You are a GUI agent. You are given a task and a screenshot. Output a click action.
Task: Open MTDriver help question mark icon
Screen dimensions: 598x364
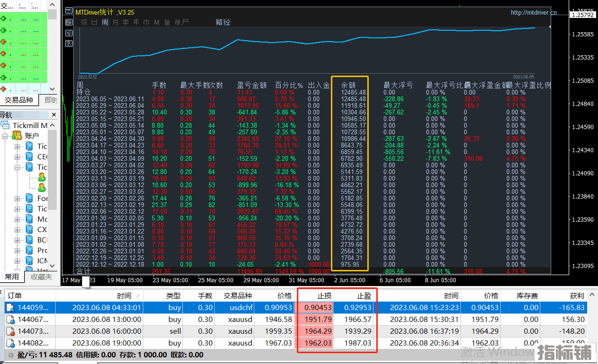[x=69, y=43]
